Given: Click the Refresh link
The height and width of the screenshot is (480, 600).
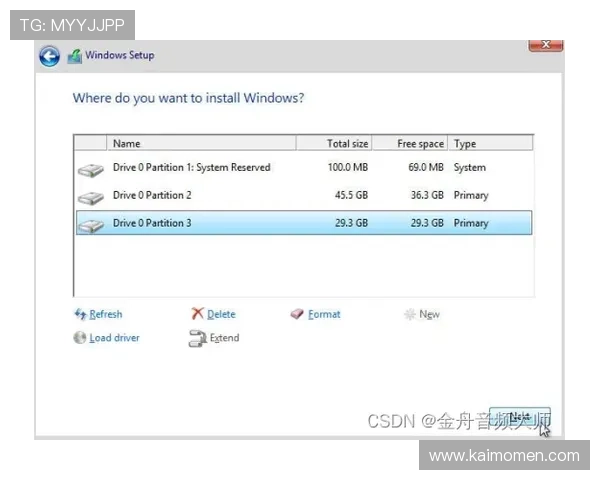Looking at the screenshot, I should tap(106, 314).
